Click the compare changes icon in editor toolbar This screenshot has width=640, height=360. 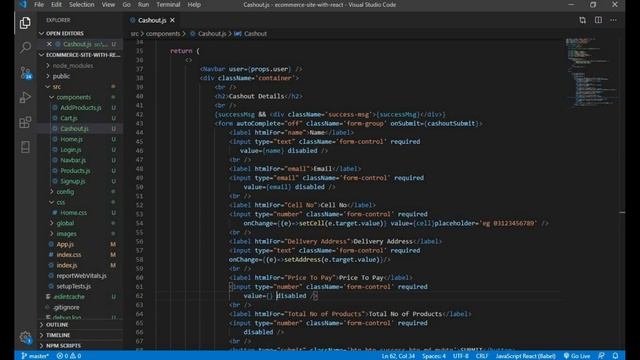coord(582,20)
